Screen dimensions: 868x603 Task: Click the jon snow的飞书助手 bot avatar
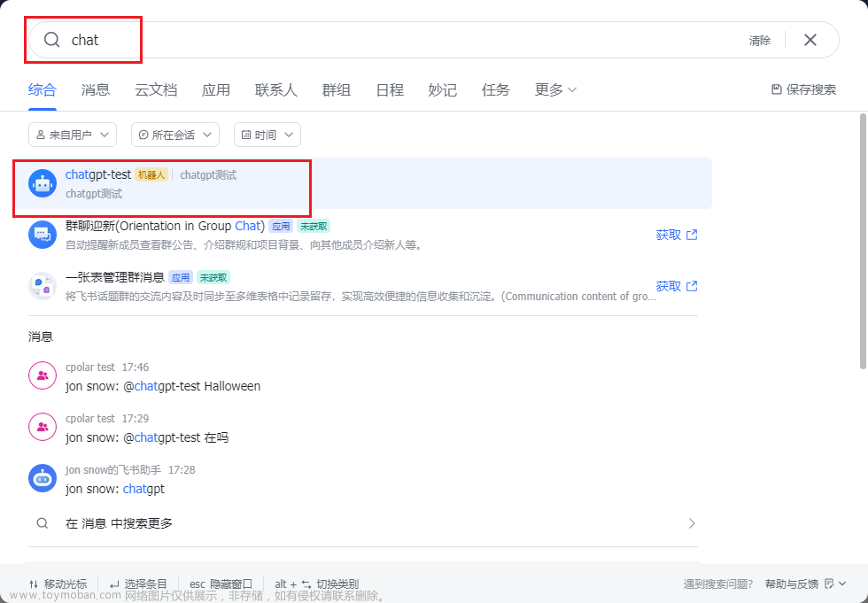pos(43,478)
